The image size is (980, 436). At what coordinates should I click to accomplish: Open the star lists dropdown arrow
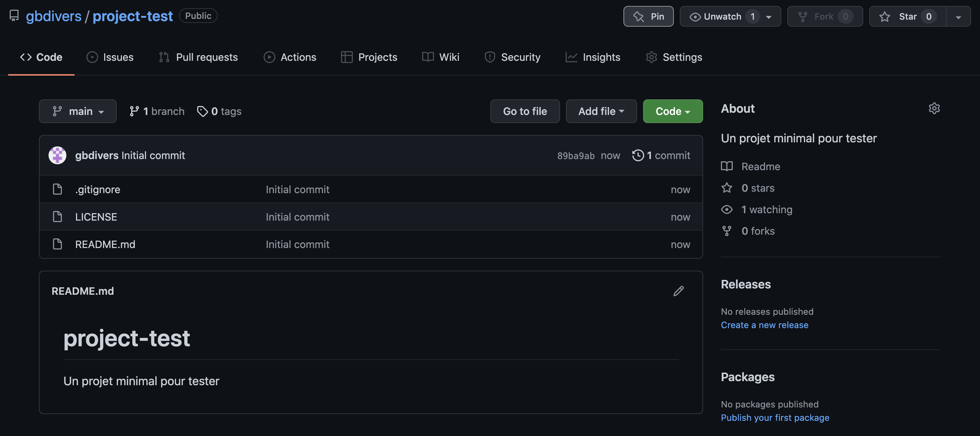[x=958, y=17]
